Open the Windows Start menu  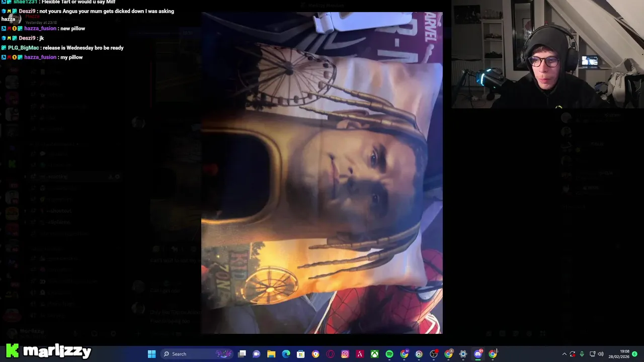151,354
